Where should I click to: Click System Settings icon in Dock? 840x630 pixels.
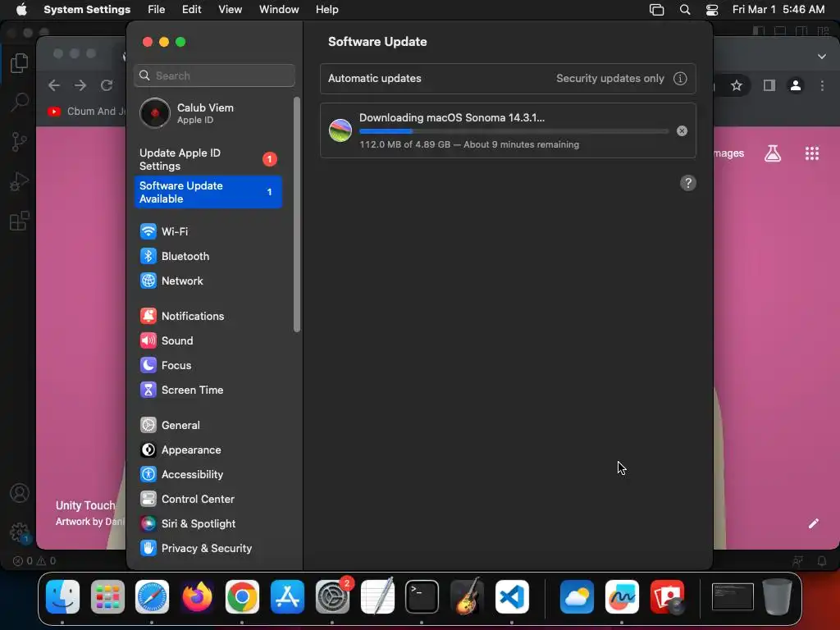[332, 596]
